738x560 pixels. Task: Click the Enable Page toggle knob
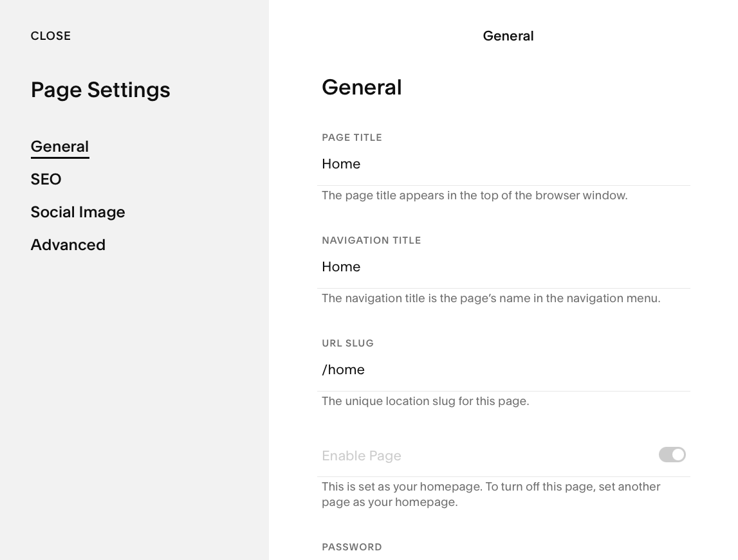[x=677, y=455]
